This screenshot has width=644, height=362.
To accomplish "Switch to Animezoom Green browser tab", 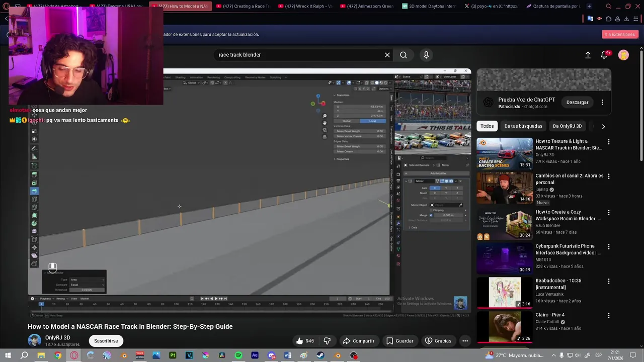I will (x=367, y=6).
